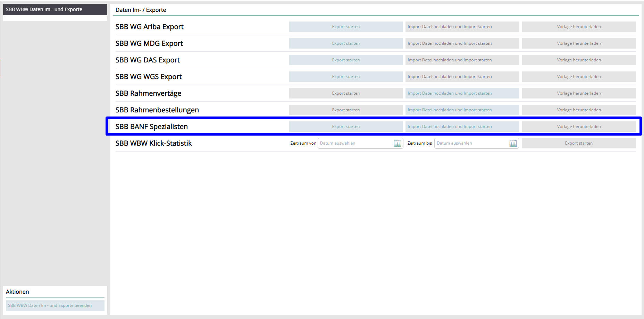Start export for SBB WG MDG Export
Image resolution: width=644 pixels, height=319 pixels.
346,43
